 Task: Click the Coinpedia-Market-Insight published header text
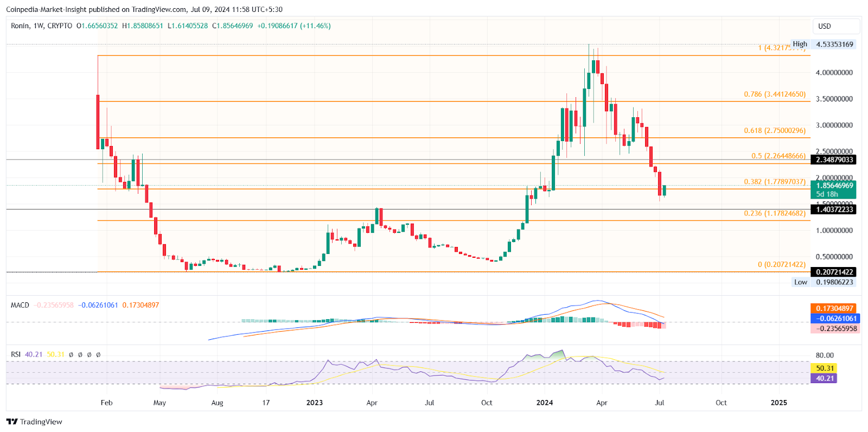pyautogui.click(x=144, y=9)
